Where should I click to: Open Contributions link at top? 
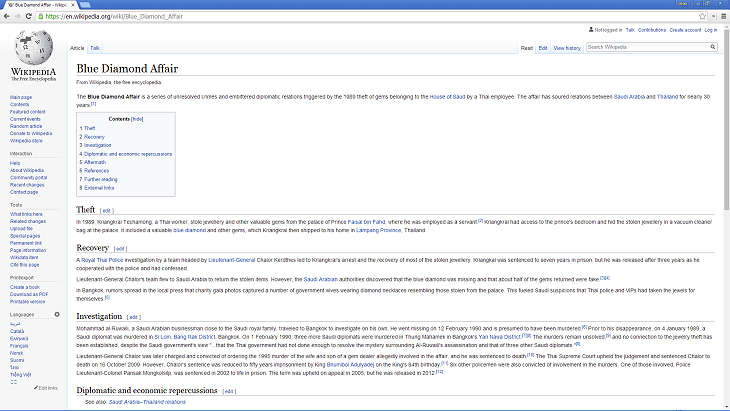pos(652,30)
